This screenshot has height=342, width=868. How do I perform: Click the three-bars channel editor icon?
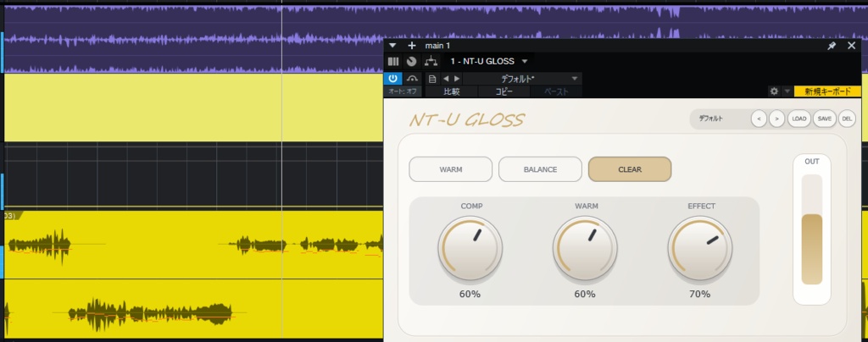point(393,61)
